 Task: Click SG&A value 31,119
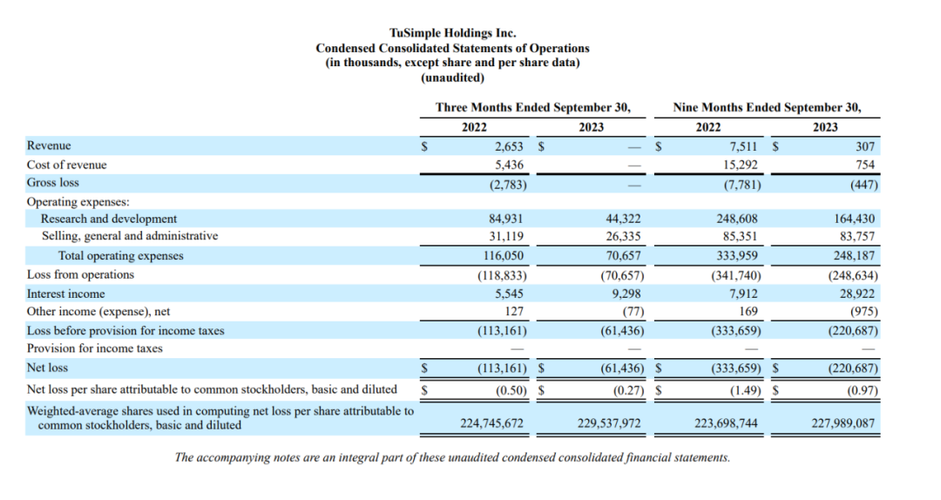click(506, 236)
